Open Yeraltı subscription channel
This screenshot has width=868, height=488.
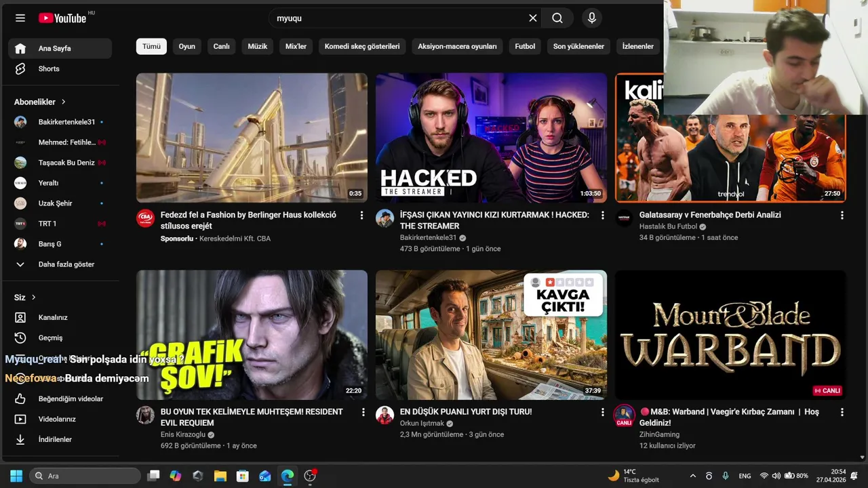coord(60,183)
